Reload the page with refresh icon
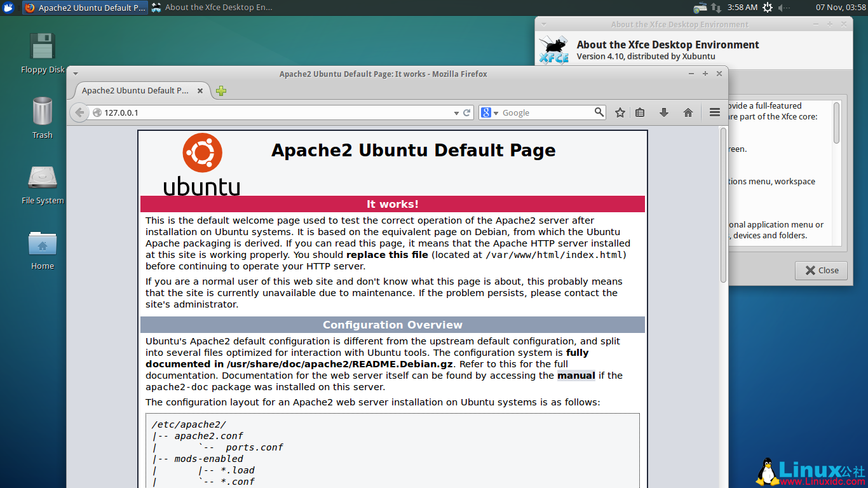The height and width of the screenshot is (488, 868). click(x=467, y=112)
